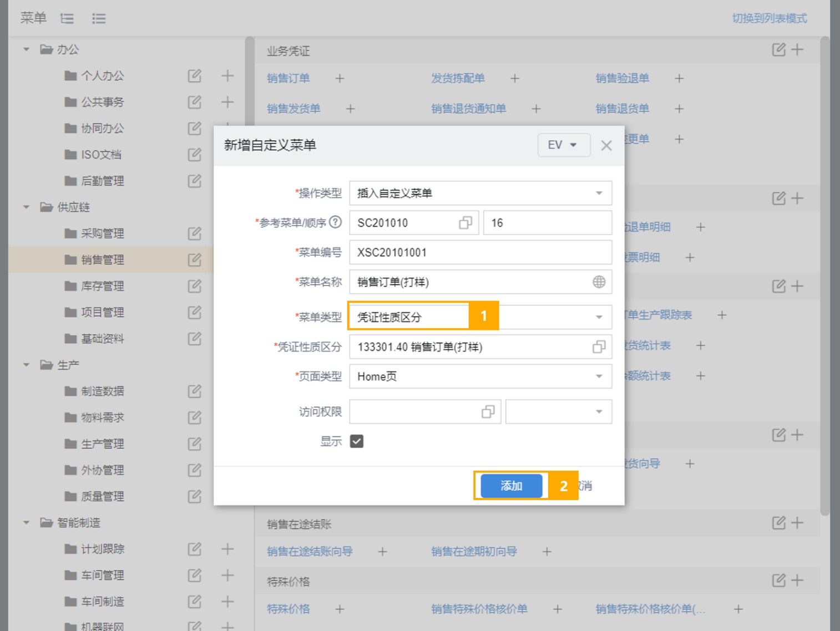Screen dimensions: 840x631
Task: Open 菜单类型 dropdown
Action: [x=599, y=317]
